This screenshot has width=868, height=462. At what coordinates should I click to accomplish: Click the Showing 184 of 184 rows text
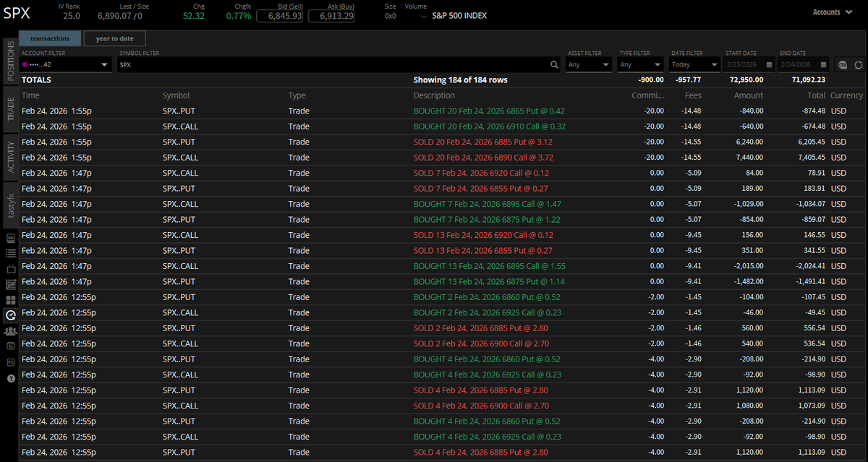460,80
